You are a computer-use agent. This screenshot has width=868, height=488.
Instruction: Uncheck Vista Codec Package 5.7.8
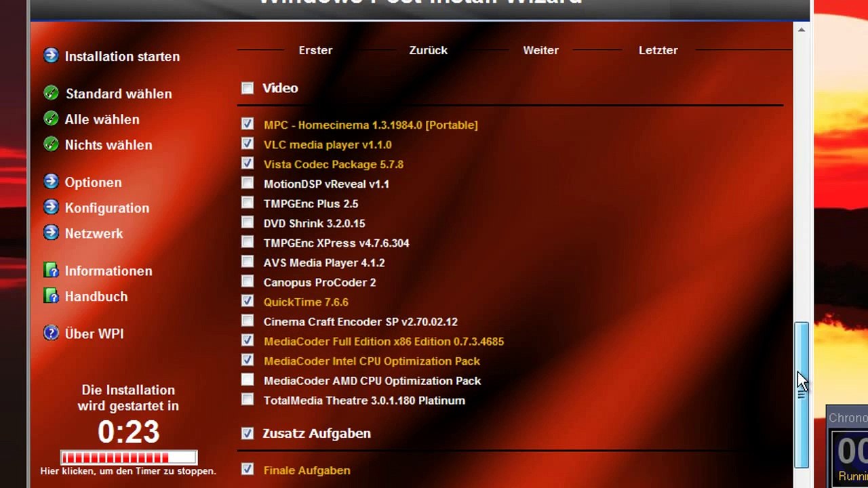click(248, 163)
